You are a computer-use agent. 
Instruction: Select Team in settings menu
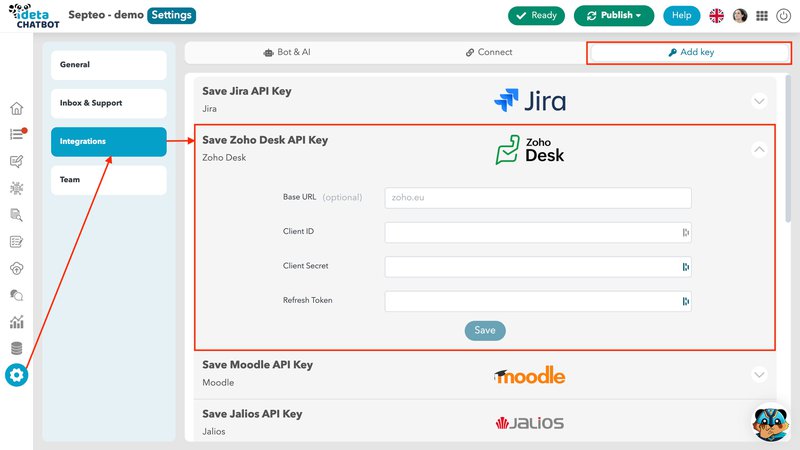tap(109, 180)
